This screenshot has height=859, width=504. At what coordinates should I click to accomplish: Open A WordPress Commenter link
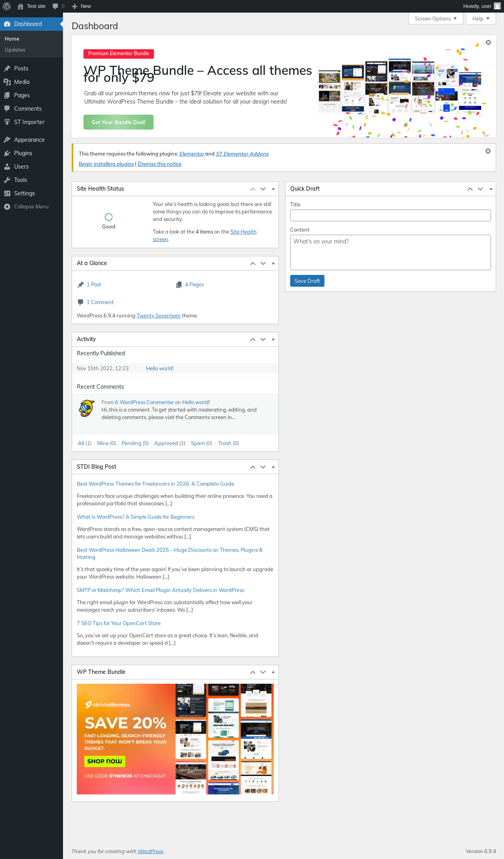(x=144, y=403)
